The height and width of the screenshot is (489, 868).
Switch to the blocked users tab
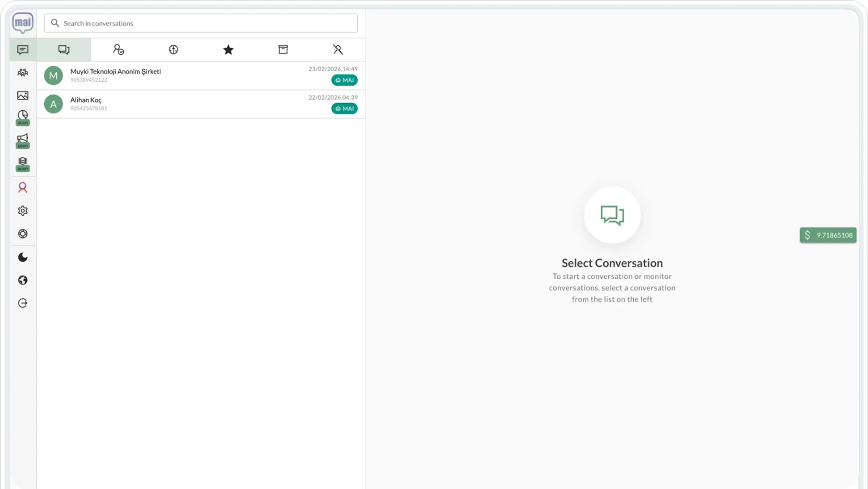click(338, 49)
